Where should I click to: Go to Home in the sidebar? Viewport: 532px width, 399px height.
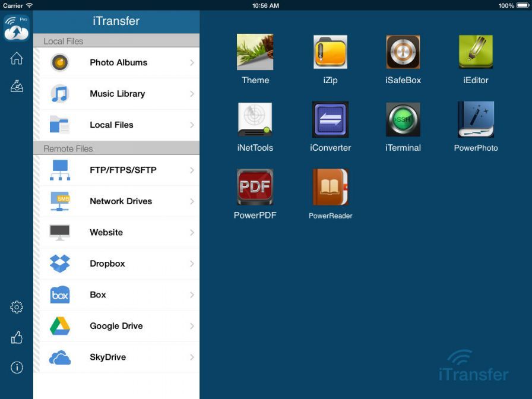pyautogui.click(x=17, y=58)
